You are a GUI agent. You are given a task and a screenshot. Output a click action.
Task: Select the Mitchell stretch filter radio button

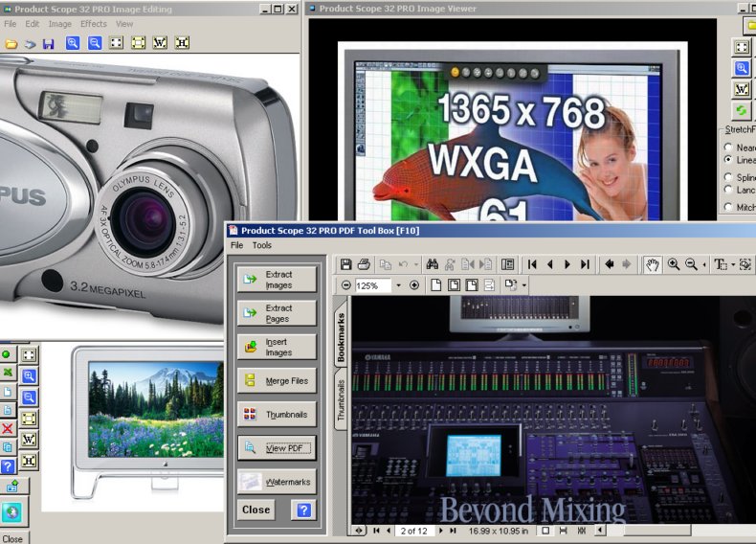point(728,207)
